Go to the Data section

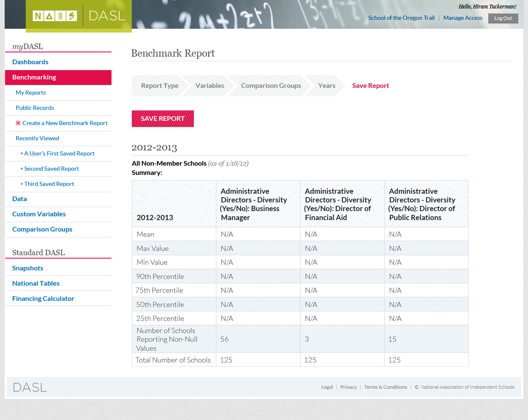coord(19,199)
